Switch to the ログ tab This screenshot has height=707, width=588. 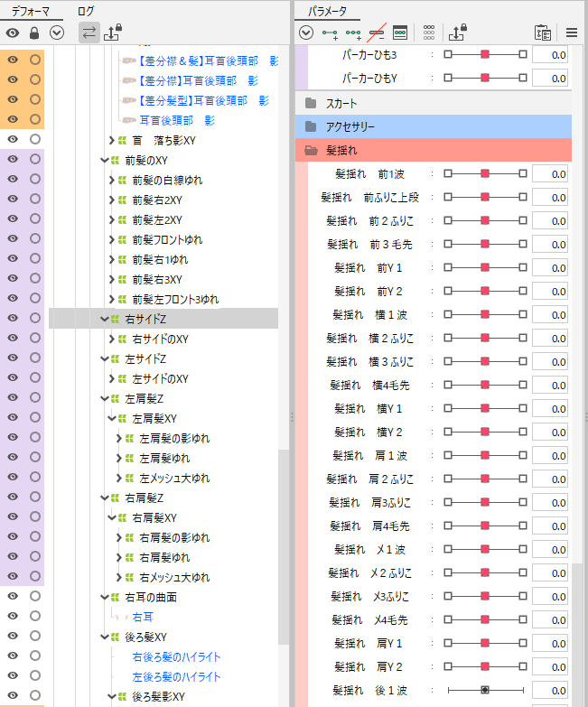(86, 11)
